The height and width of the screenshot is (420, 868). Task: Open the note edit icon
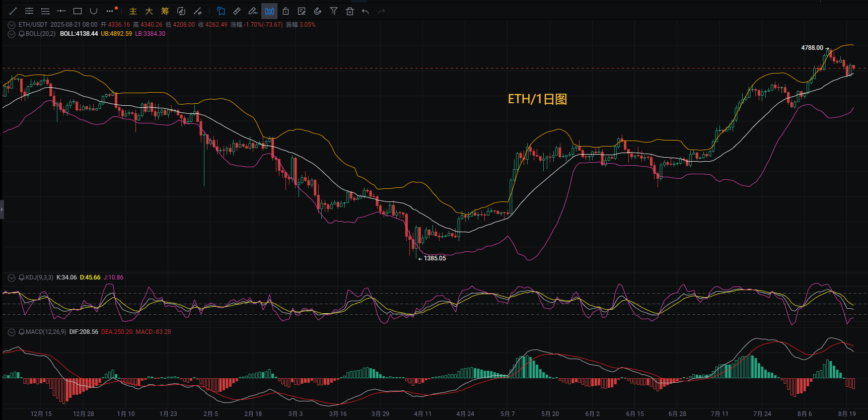point(302,11)
